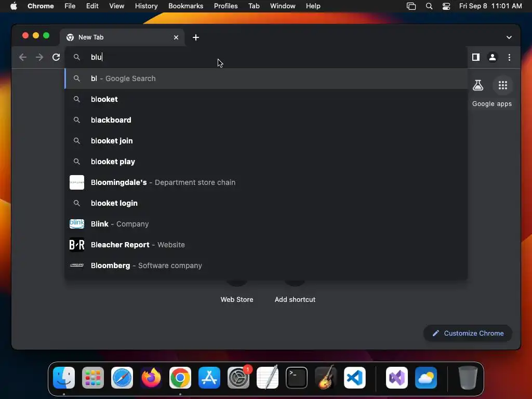Open the Help menu
532x399 pixels.
tap(313, 6)
